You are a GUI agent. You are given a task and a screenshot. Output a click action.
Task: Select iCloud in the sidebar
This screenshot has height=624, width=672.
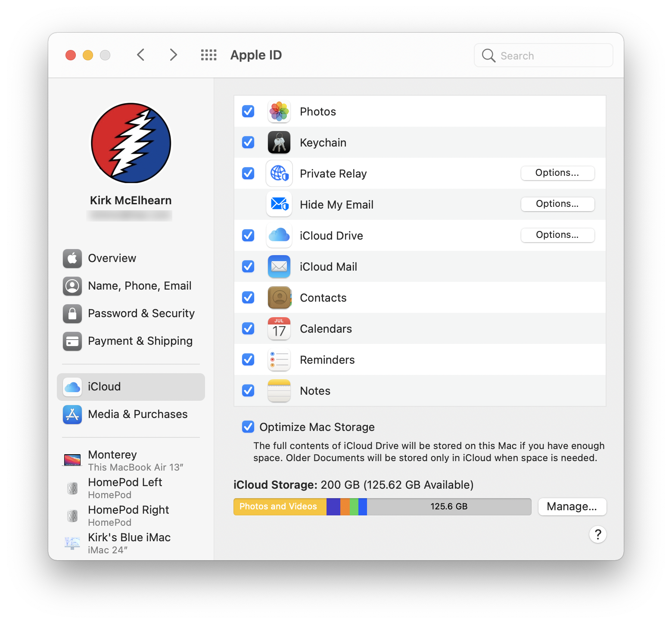click(x=131, y=387)
